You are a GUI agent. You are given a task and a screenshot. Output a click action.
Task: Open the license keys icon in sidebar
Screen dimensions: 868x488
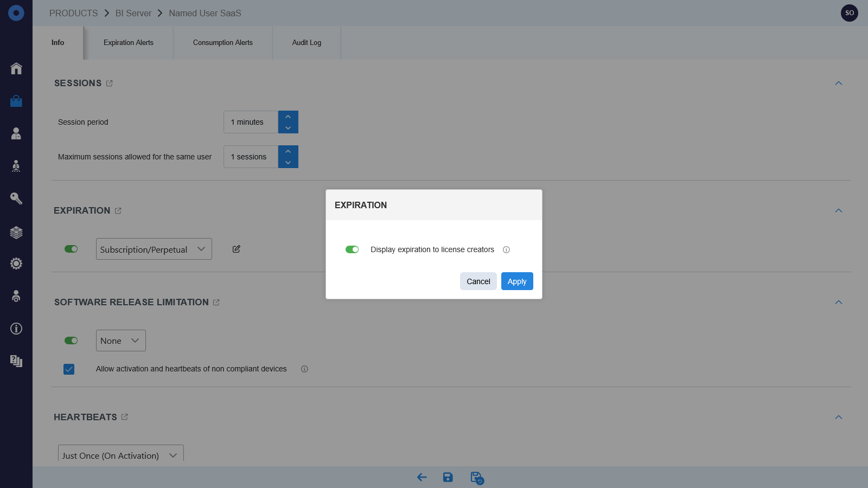pyautogui.click(x=16, y=198)
